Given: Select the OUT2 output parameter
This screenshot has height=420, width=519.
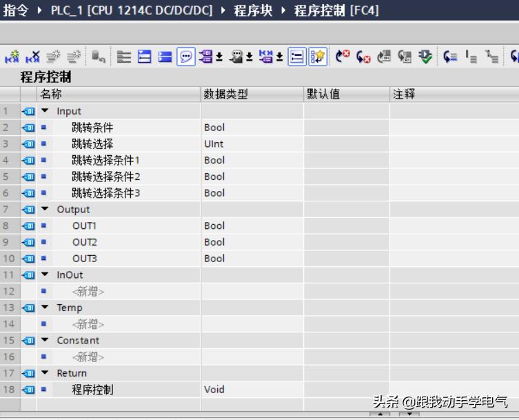Looking at the screenshot, I should click(x=84, y=242).
